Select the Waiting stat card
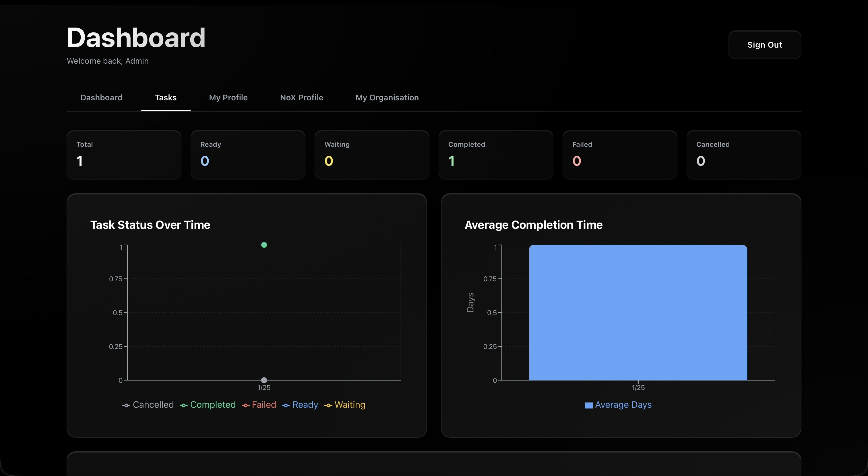 coord(372,155)
